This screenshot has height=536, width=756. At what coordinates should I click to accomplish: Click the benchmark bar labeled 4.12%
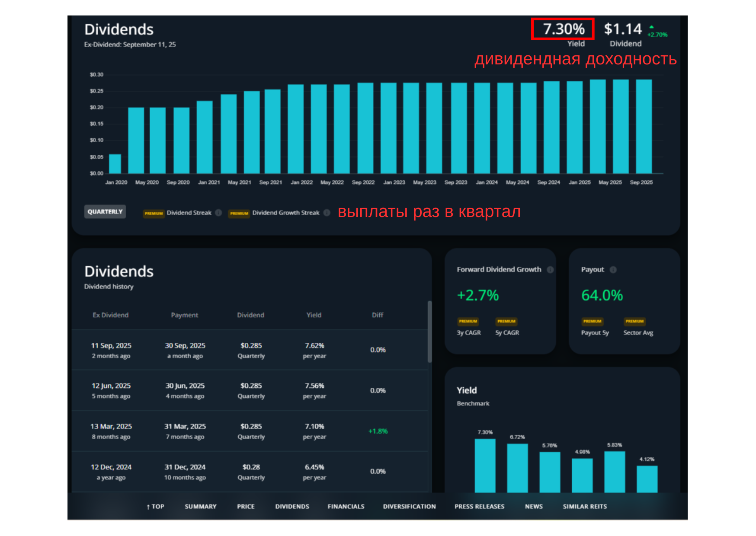[647, 479]
